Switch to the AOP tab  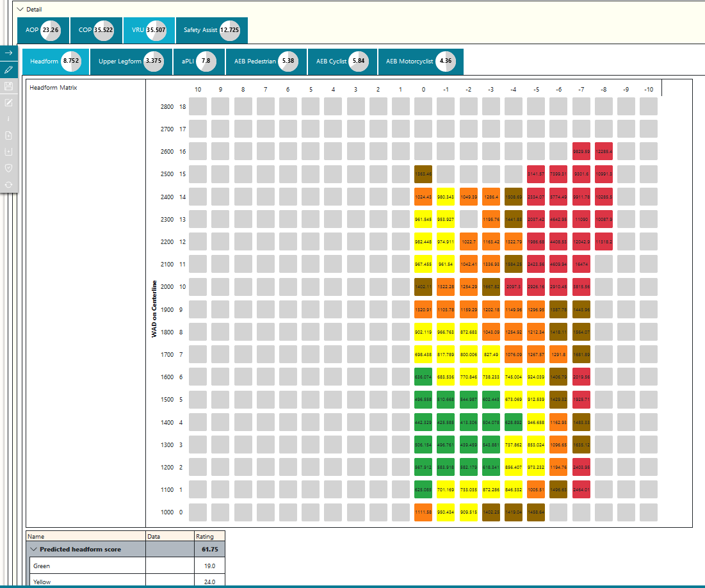click(x=43, y=30)
